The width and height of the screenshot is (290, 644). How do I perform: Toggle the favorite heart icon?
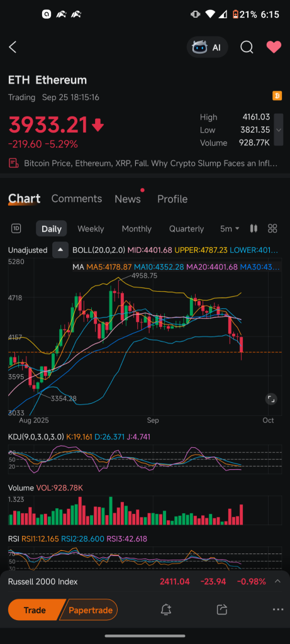click(x=274, y=47)
